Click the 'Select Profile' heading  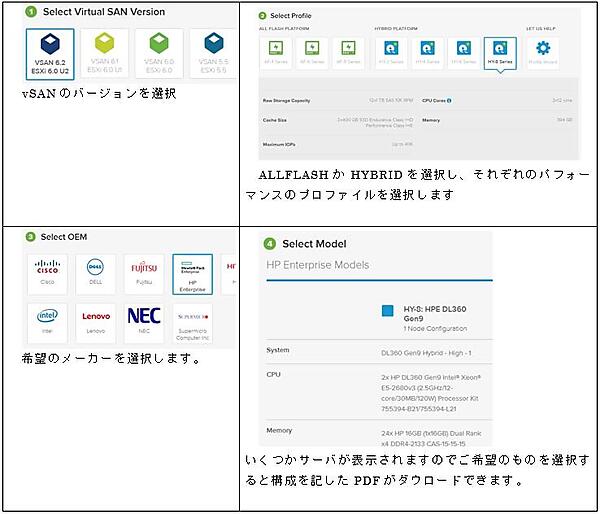(x=290, y=16)
